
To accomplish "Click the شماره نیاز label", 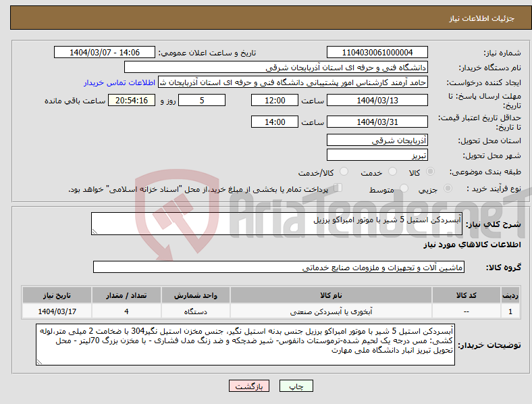I will (x=502, y=53).
